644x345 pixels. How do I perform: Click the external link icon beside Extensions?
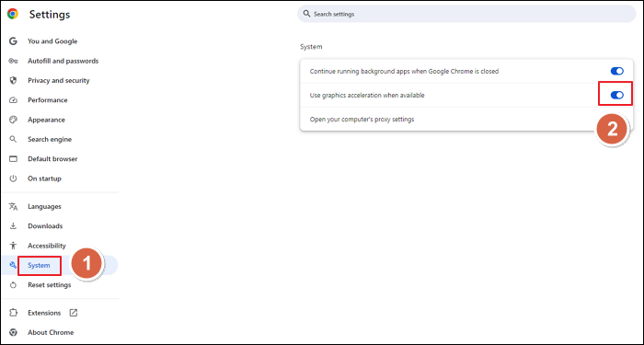pos(73,313)
